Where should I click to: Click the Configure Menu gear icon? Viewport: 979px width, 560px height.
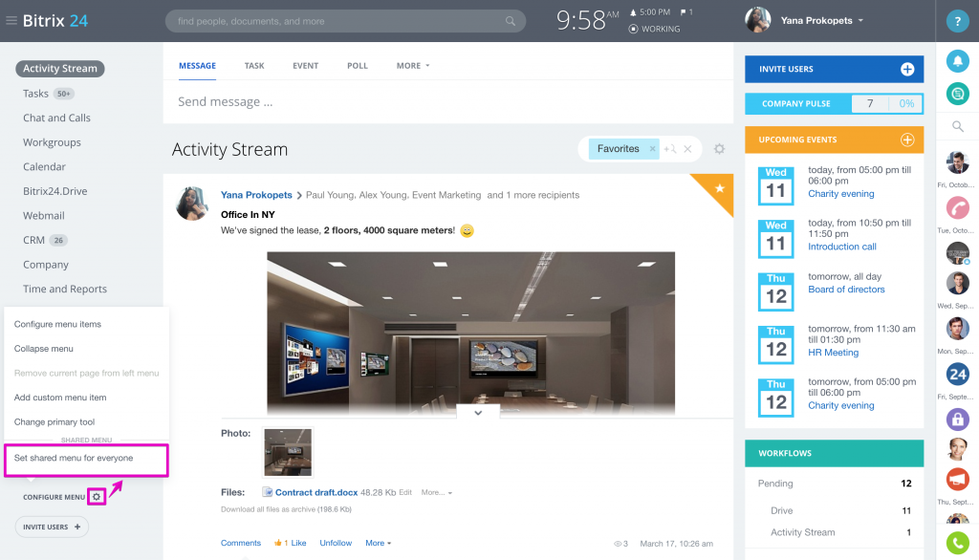97,497
